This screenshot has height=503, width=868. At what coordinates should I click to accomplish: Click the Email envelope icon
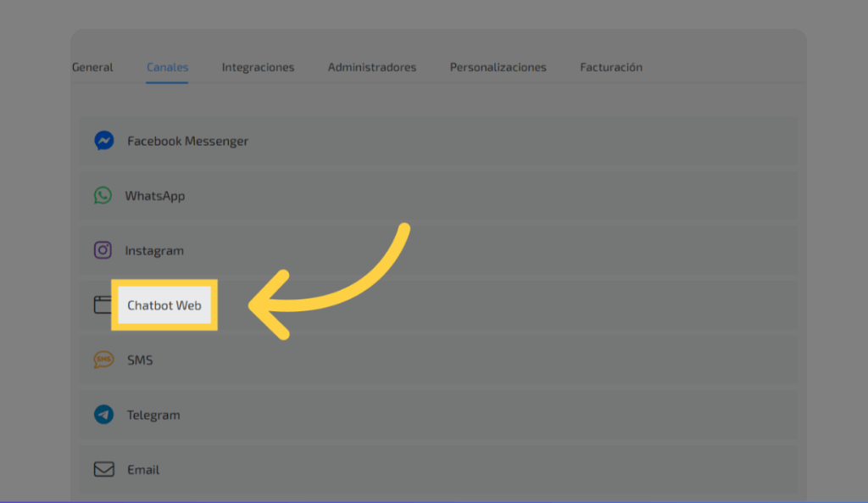click(103, 469)
